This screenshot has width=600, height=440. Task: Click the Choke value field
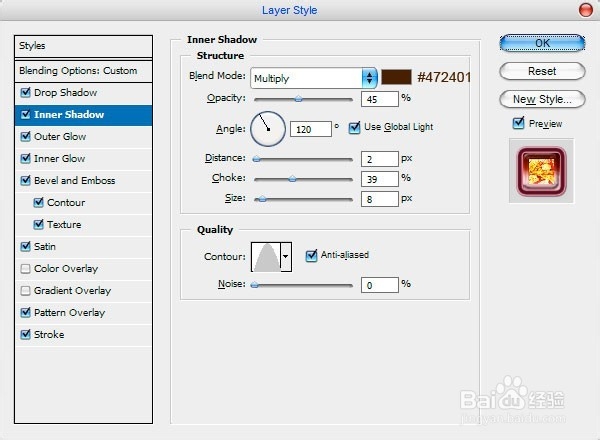coord(380,179)
